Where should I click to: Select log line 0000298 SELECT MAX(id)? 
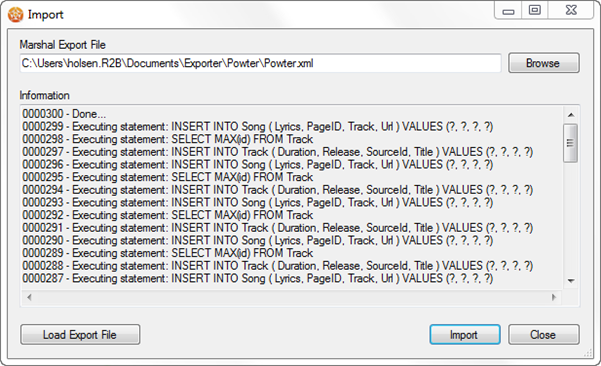point(167,139)
